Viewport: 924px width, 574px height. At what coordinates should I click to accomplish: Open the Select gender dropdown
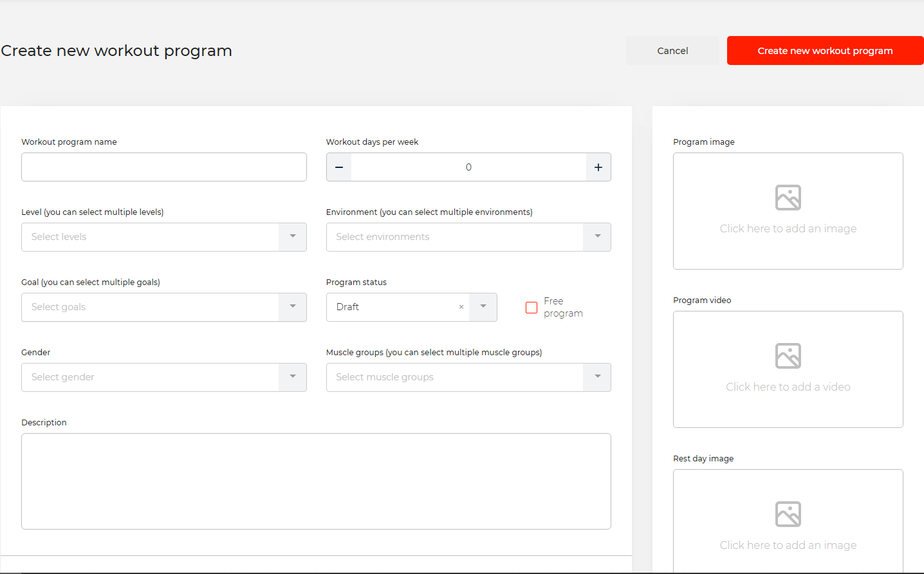click(x=293, y=377)
